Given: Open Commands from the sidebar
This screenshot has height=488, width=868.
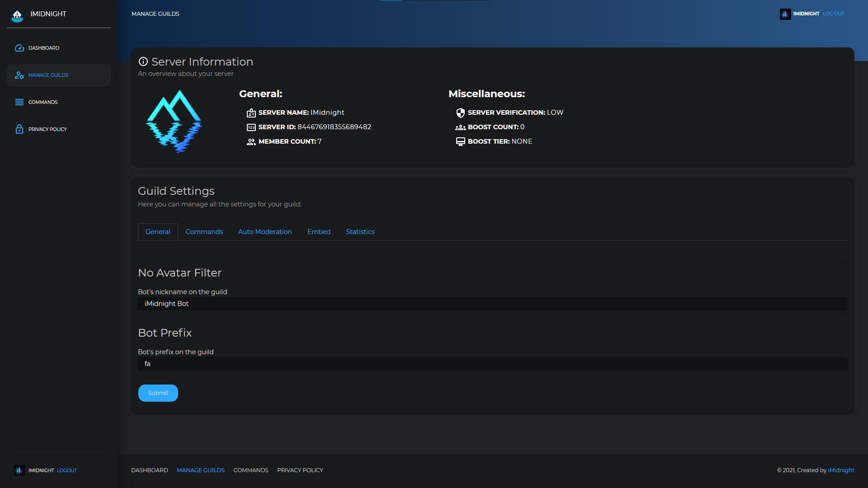Looking at the screenshot, I should pyautogui.click(x=59, y=102).
